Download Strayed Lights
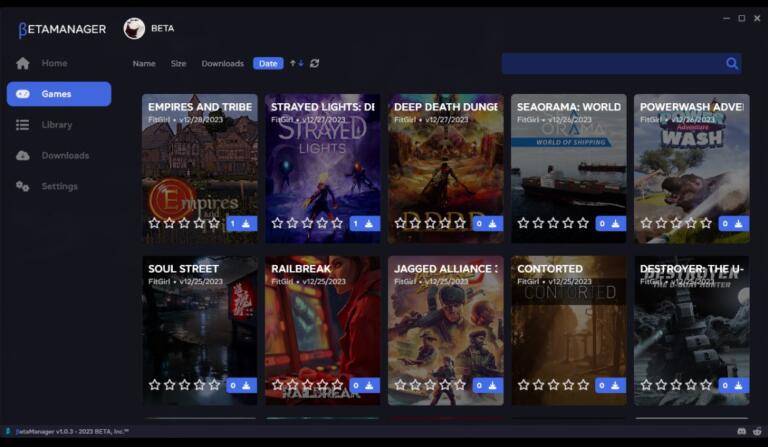Image resolution: width=768 pixels, height=447 pixels. (x=364, y=224)
